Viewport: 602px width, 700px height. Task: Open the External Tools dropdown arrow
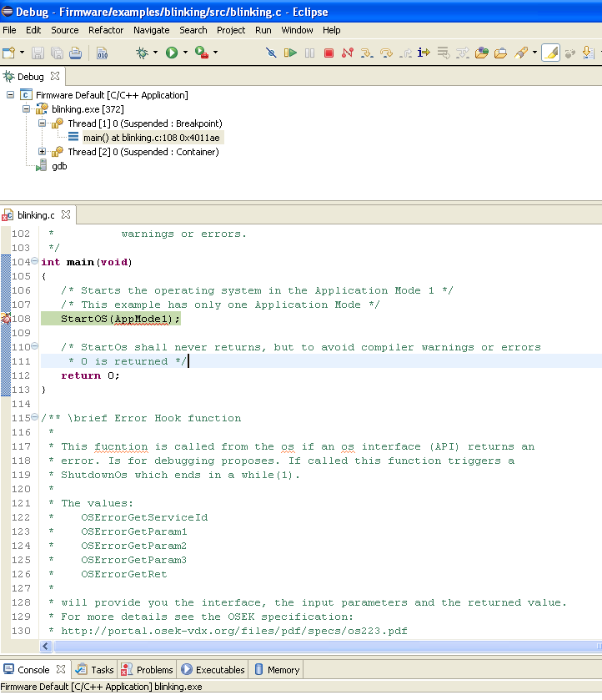[x=216, y=53]
